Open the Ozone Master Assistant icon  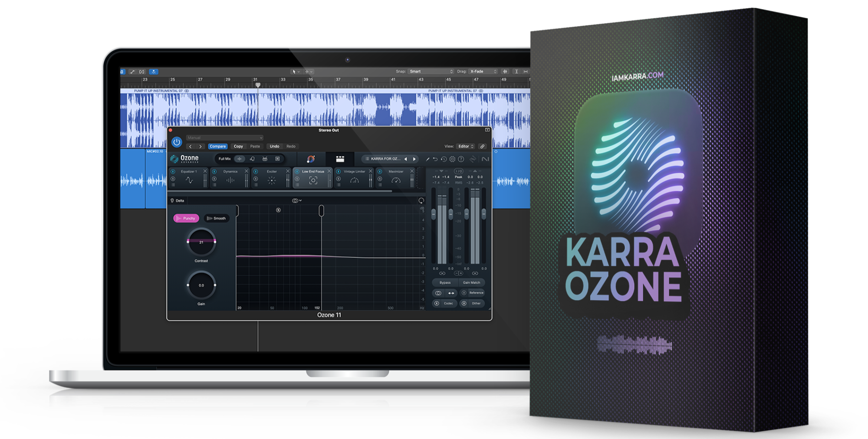point(311,159)
